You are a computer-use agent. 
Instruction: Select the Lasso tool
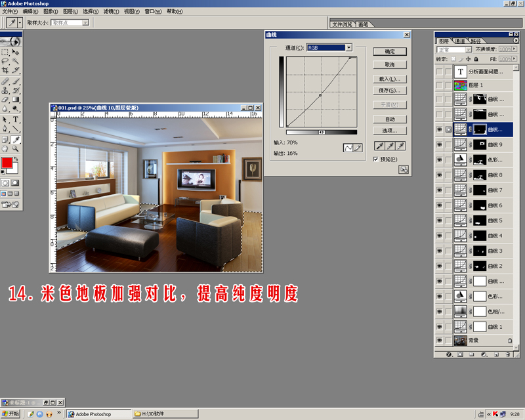(5, 61)
